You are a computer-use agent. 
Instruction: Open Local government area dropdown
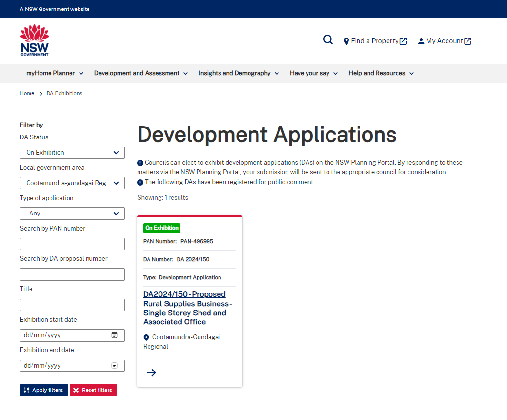pos(72,183)
